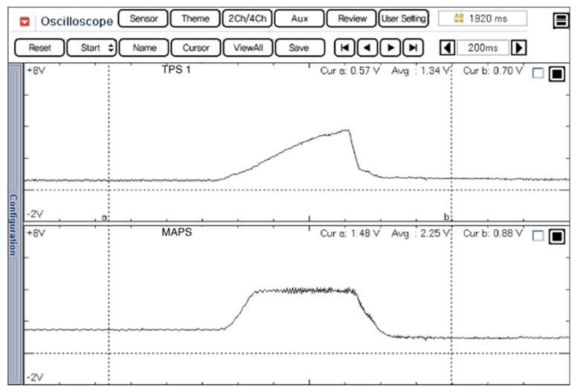
Task: Click the orange dropdown icon beside Oscilloscope
Action: click(x=25, y=20)
